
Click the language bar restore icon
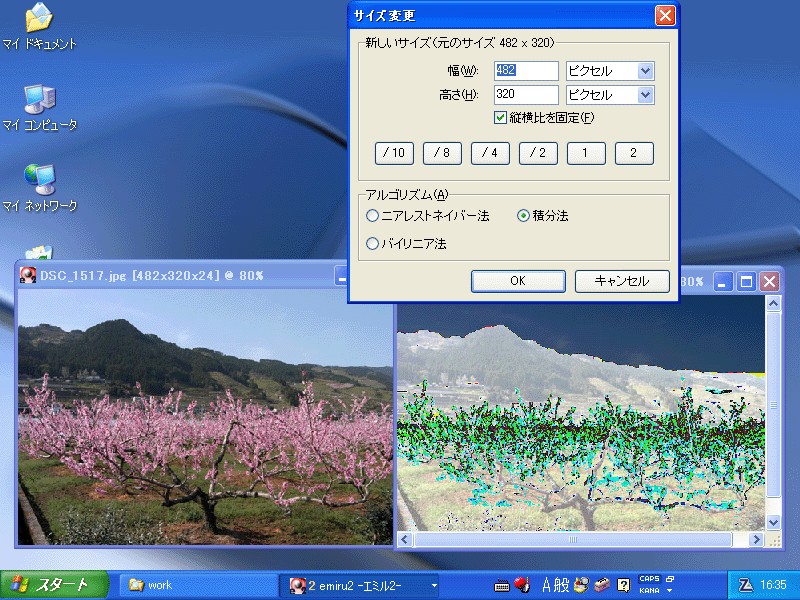point(670,579)
